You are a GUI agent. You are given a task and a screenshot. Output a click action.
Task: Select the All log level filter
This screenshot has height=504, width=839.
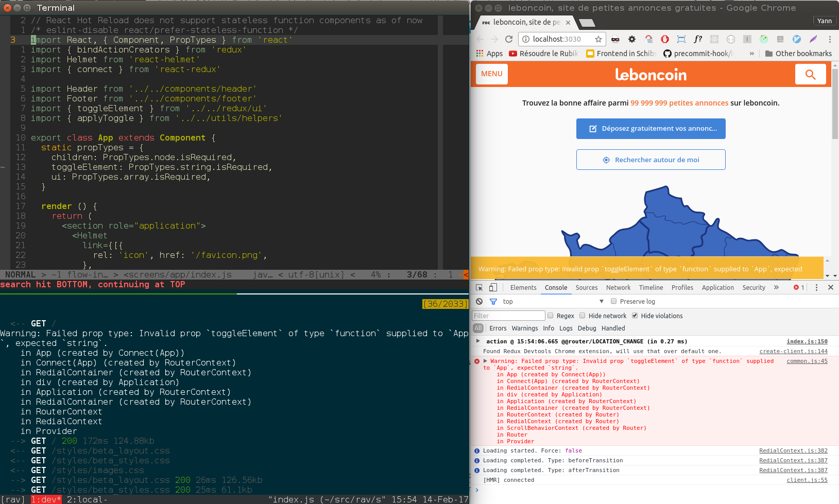(478, 328)
